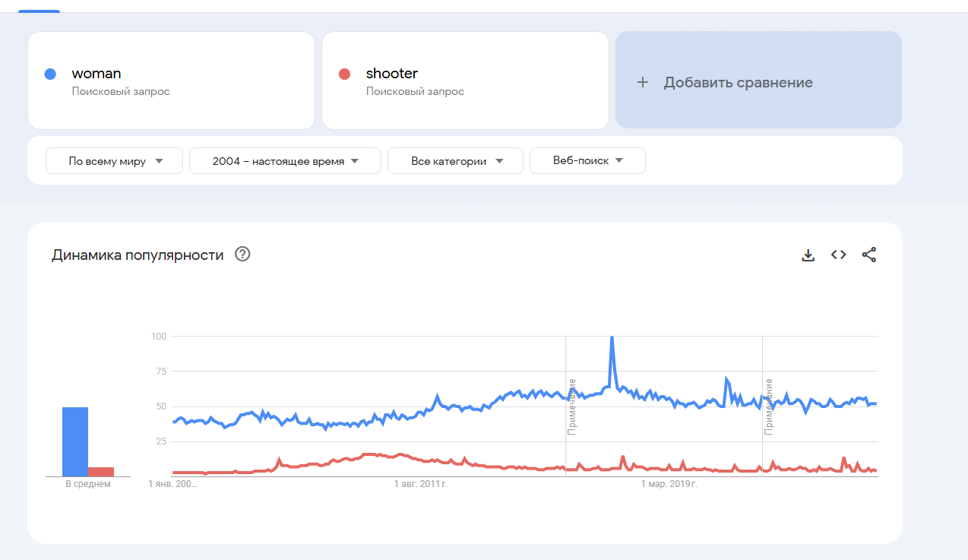
Task: Open the embed code icon
Action: [x=838, y=255]
